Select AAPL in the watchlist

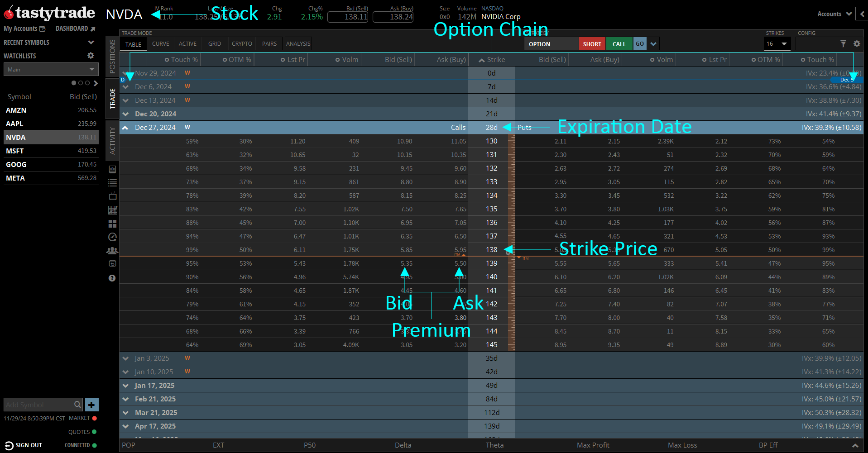pyautogui.click(x=51, y=124)
